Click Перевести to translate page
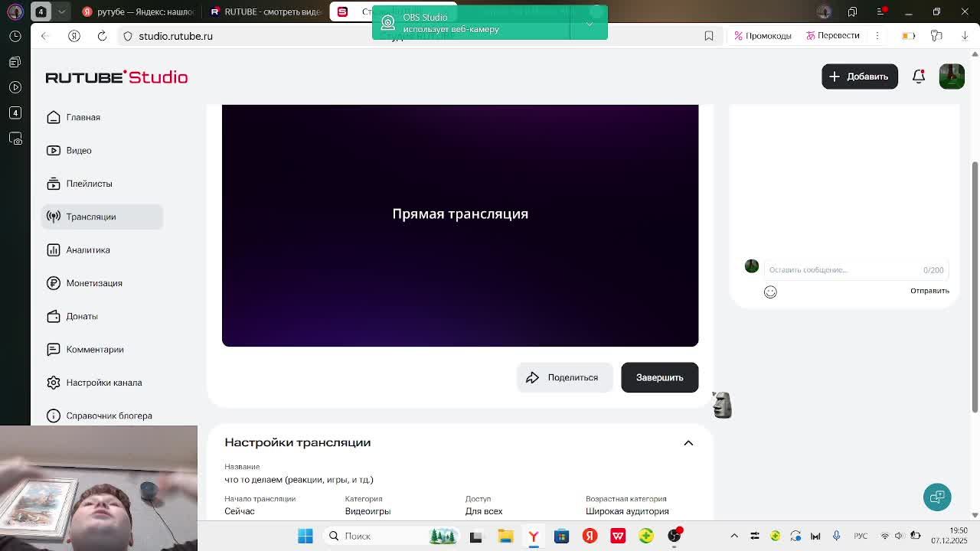This screenshot has width=980, height=551. coord(832,36)
